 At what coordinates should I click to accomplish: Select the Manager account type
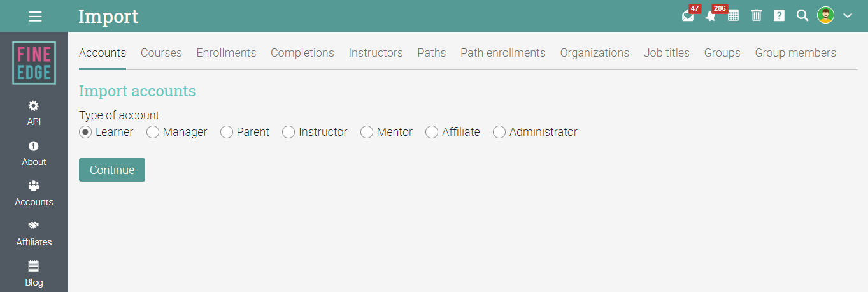coord(153,132)
